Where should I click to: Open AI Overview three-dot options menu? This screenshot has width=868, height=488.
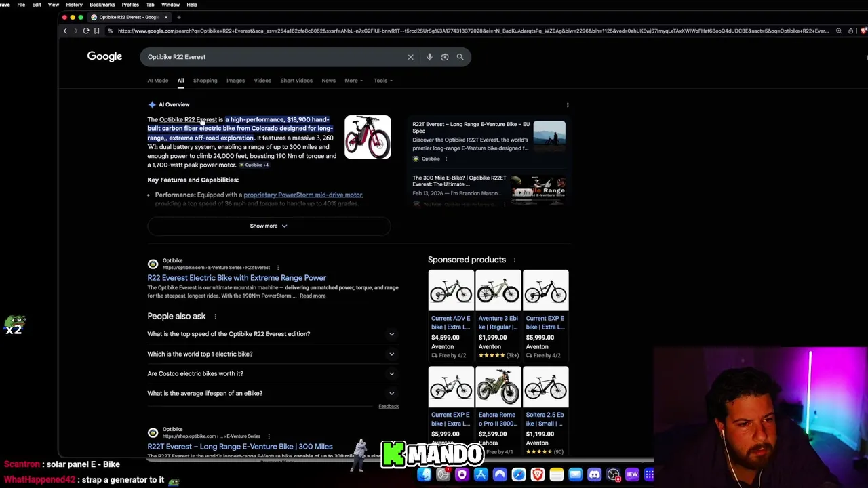coord(568,105)
